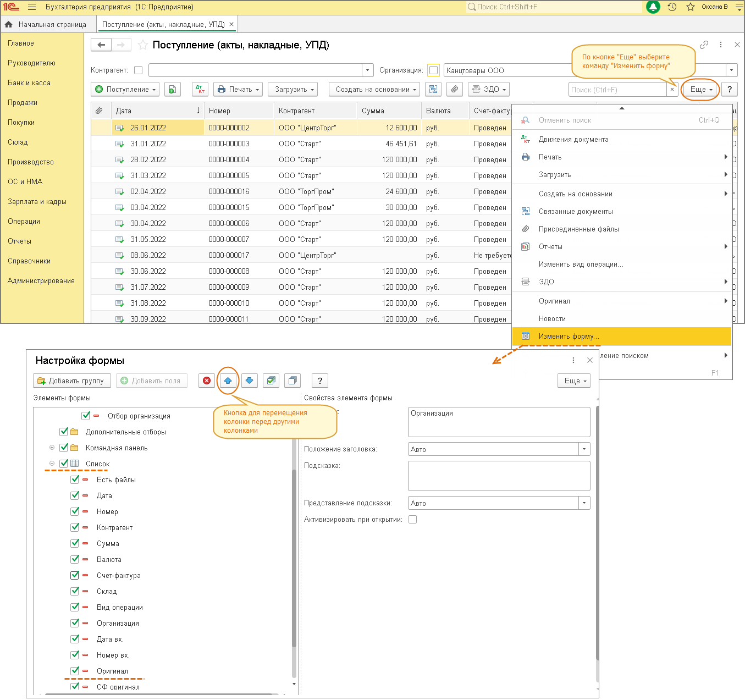Uncheck all elements icon in form settings
The height and width of the screenshot is (700, 745).
coord(293,381)
